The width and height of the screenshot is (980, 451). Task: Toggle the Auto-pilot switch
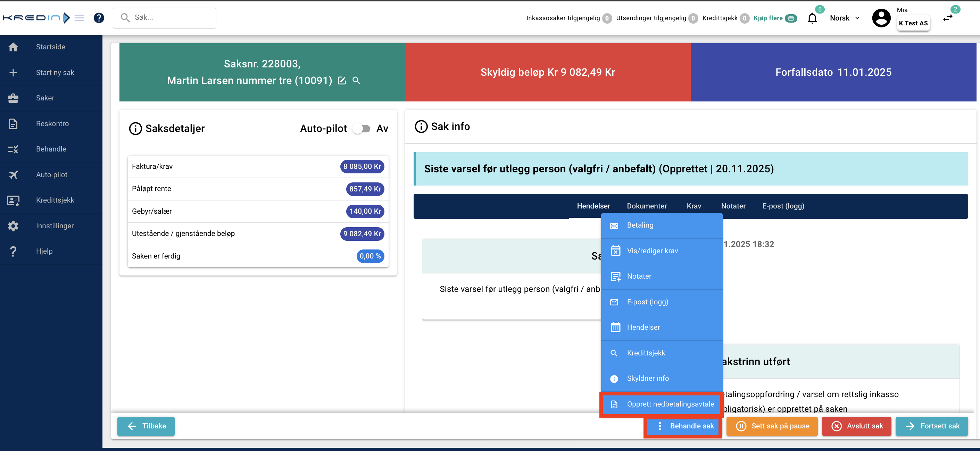pyautogui.click(x=362, y=129)
